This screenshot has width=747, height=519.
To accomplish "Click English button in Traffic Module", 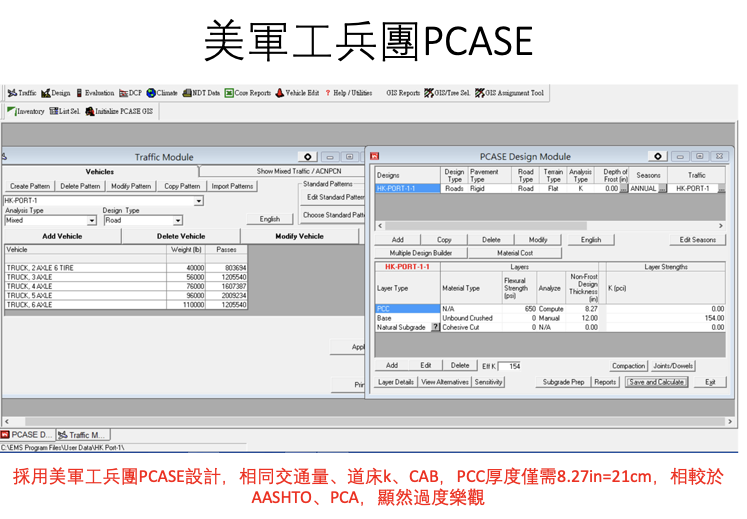I will point(270,219).
